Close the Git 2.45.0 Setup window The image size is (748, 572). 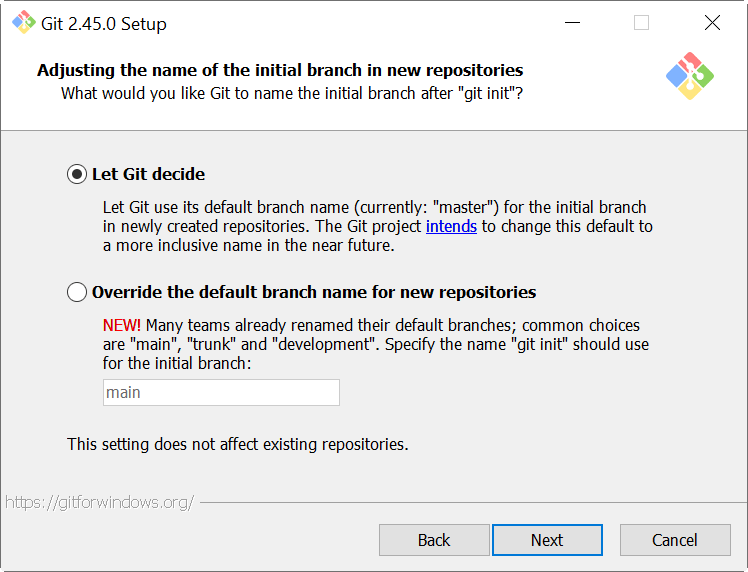(x=712, y=23)
